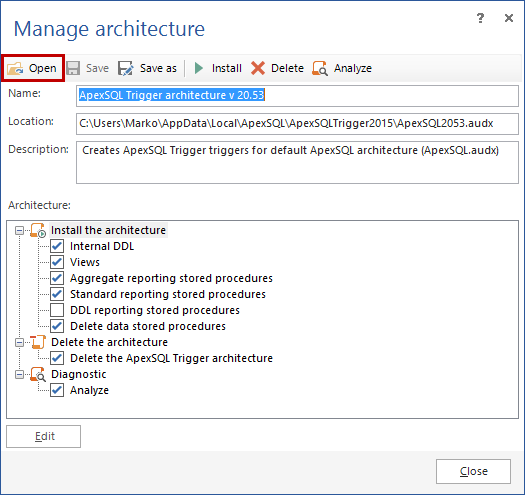Click the Analyze magnifier icon in toolbar
Viewport: 525px width, 495px height.
click(320, 68)
